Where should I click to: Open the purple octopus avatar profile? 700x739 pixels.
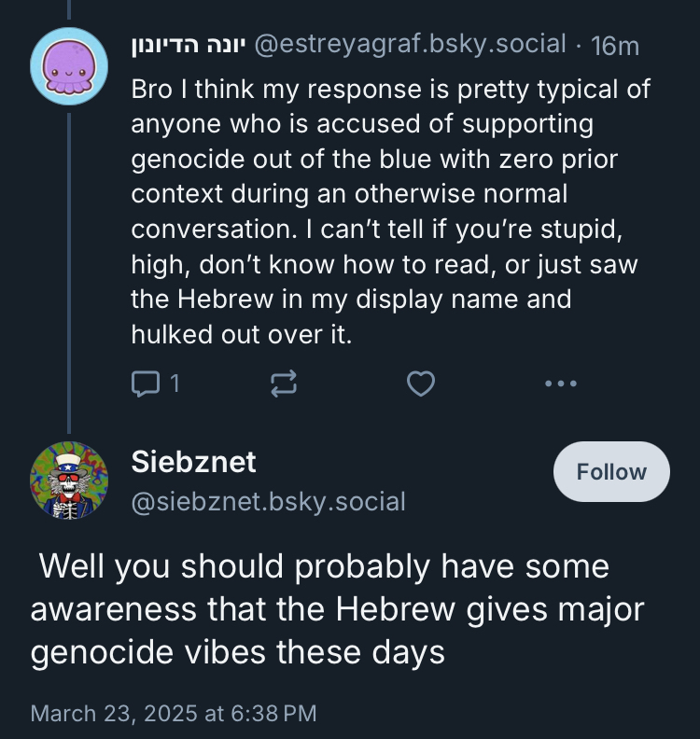pyautogui.click(x=70, y=66)
